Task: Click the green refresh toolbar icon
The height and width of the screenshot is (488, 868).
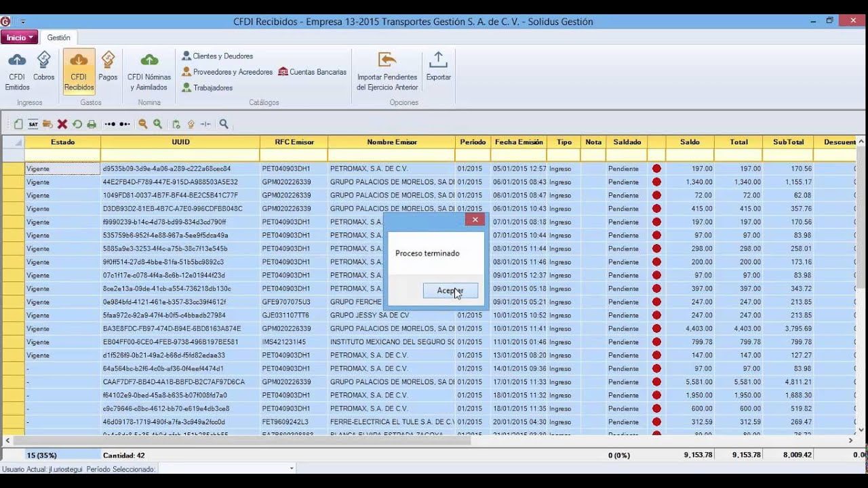Action: (x=77, y=124)
